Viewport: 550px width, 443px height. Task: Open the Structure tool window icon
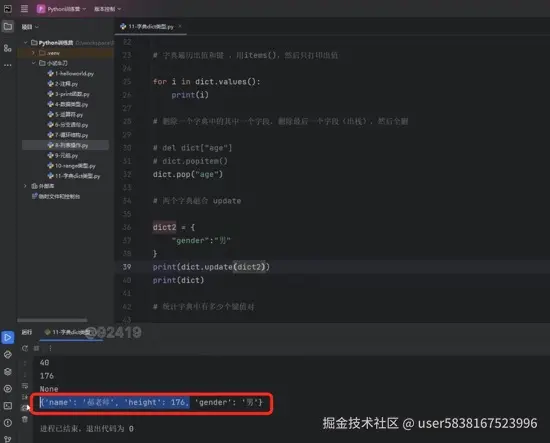(8, 48)
